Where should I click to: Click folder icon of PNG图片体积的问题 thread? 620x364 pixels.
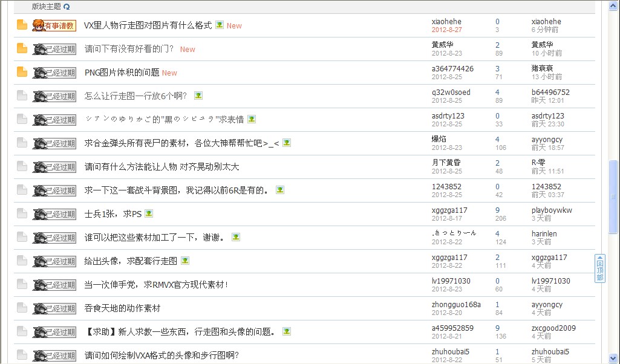click(22, 73)
